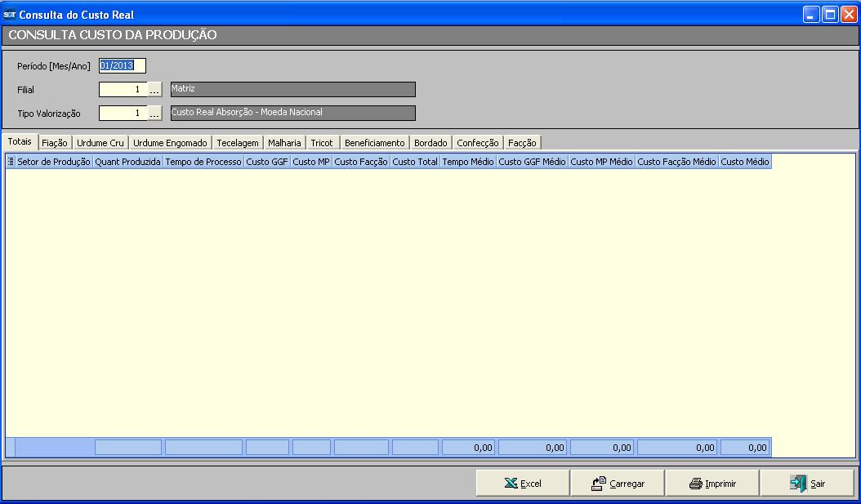Open the Urdume Cru tab
This screenshot has height=504, width=861.
(x=100, y=143)
